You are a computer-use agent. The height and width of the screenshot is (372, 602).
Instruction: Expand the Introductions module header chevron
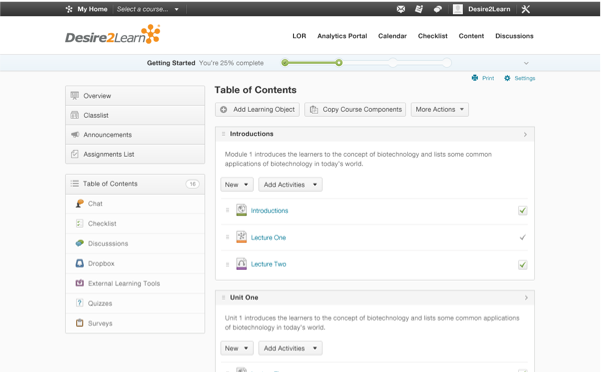(525, 134)
